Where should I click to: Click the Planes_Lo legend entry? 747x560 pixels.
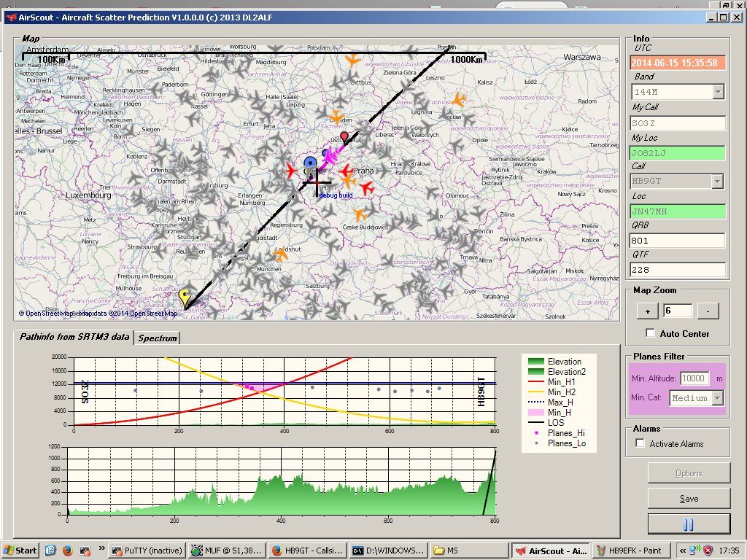coord(557,443)
